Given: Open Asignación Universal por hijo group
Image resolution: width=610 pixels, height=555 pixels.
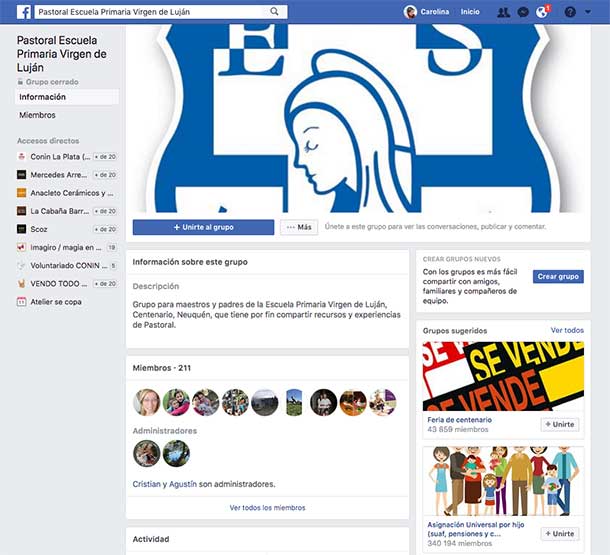Looking at the screenshot, I should click(x=475, y=529).
